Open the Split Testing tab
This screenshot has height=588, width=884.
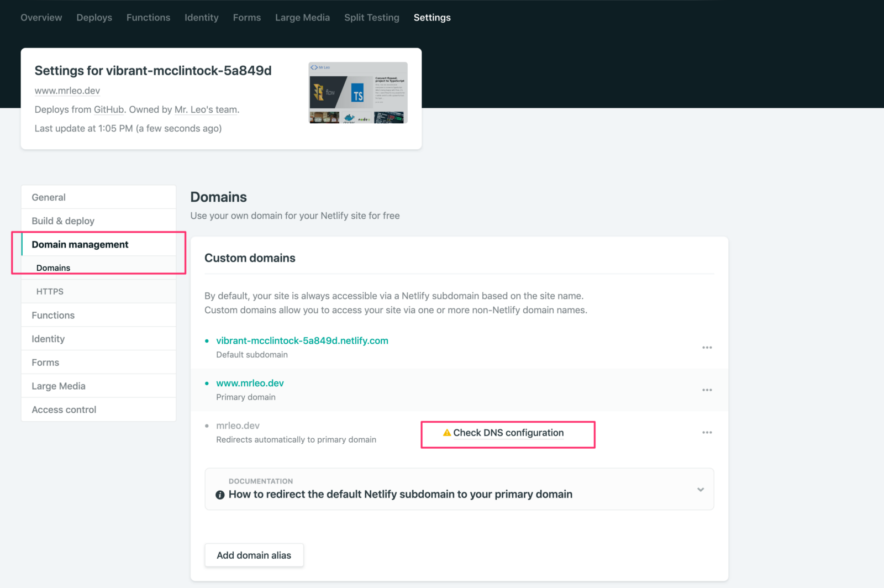pos(372,18)
